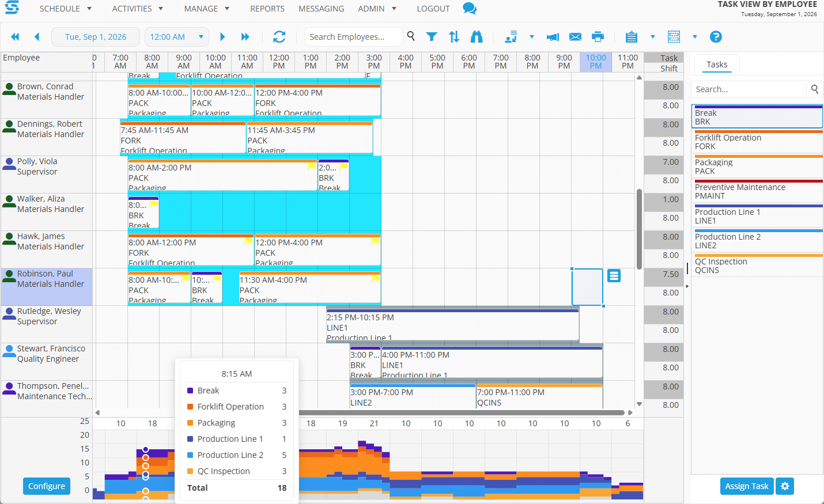Viewport: 824px width, 504px height.
Task: Open the SCHEDULE menu dropdown
Action: [x=66, y=9]
